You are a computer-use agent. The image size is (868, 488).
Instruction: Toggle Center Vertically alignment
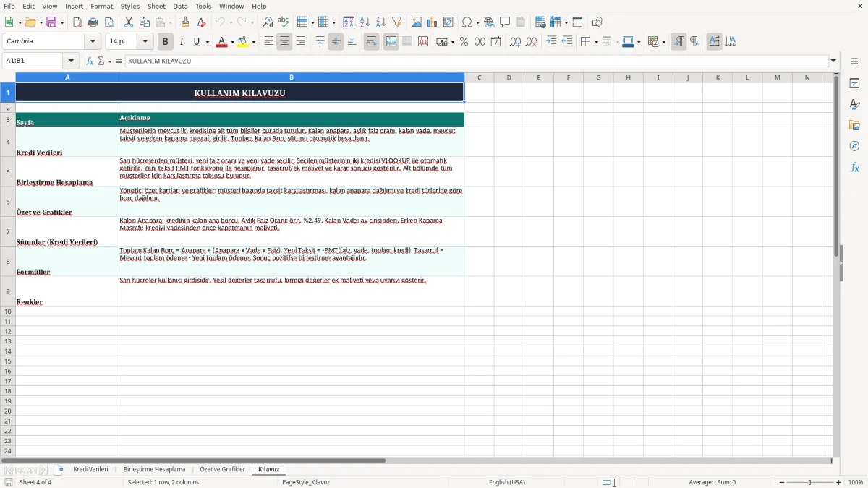[336, 42]
